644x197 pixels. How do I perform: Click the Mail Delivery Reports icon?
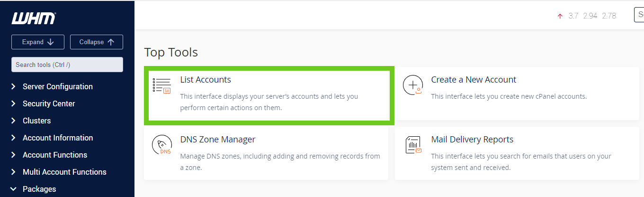413,145
